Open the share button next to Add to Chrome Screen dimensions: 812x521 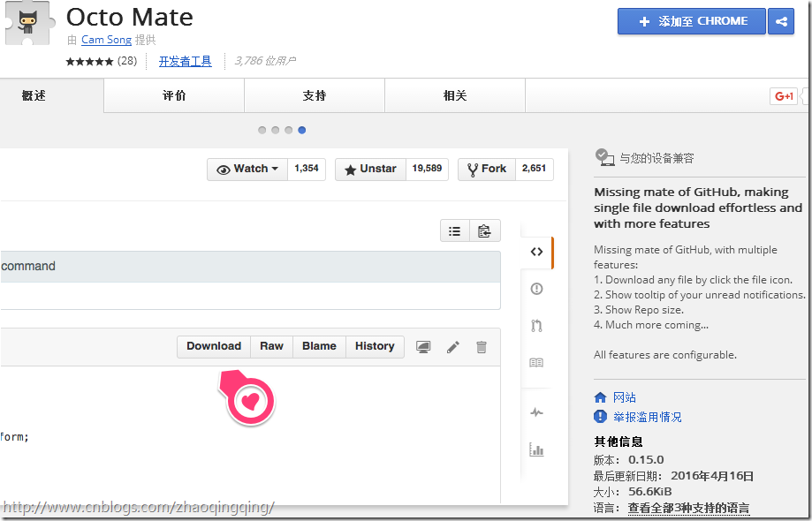[781, 21]
